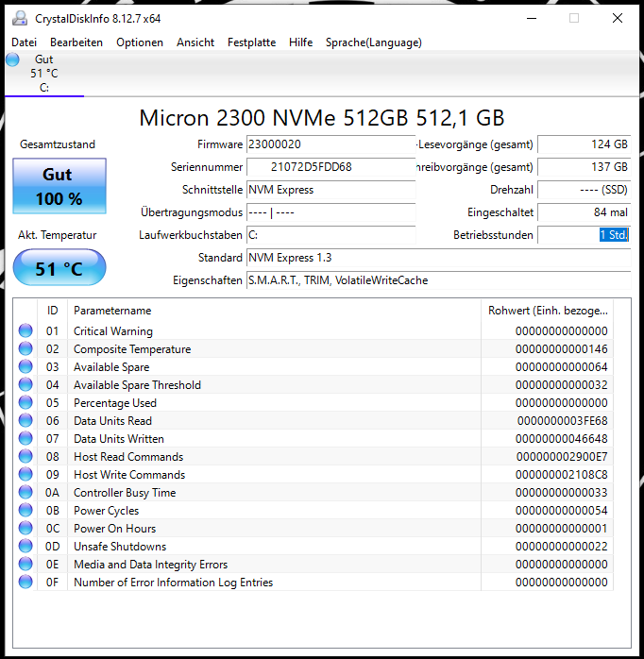
Task: Select the Data Units Written parameter name
Action: click(x=119, y=439)
